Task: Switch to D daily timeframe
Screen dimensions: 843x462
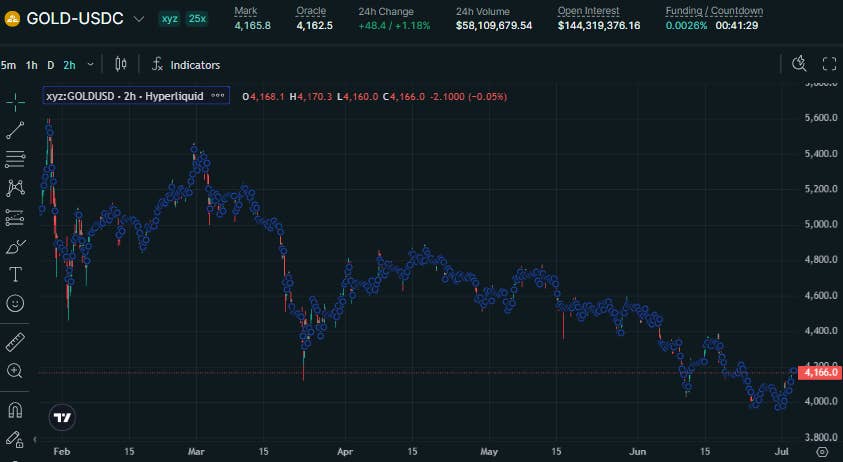Action: click(51, 65)
